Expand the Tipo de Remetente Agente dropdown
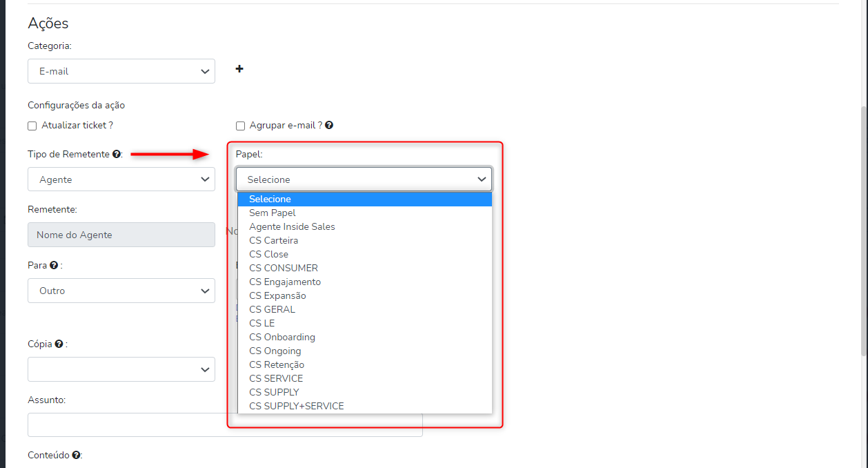This screenshot has width=868, height=468. (x=121, y=179)
